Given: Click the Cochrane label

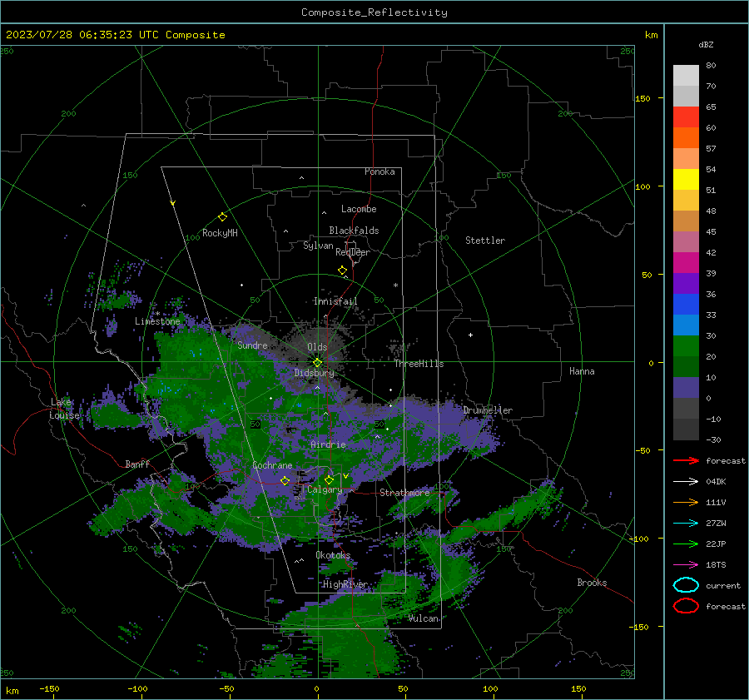Looking at the screenshot, I should pyautogui.click(x=272, y=465).
